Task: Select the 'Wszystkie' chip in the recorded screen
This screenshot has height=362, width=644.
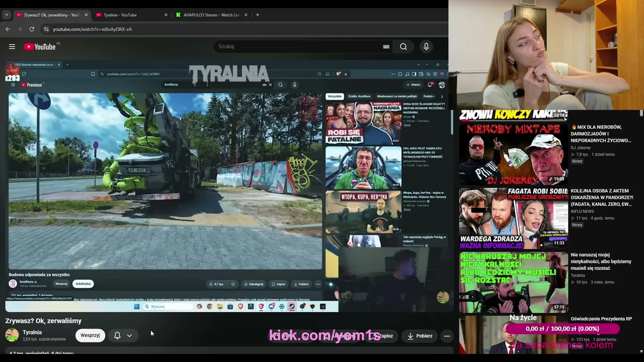Action: 335,97
